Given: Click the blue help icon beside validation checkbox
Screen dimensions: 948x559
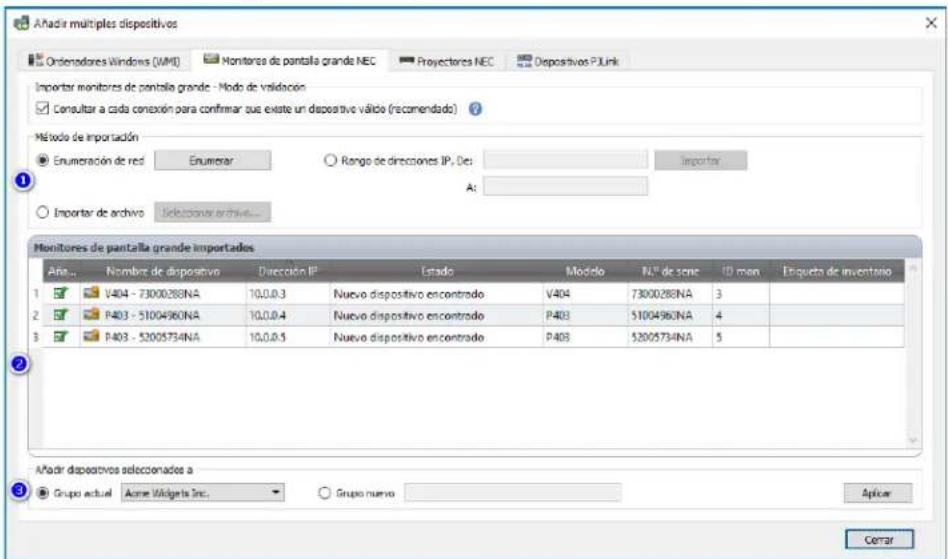Looking at the screenshot, I should (475, 109).
